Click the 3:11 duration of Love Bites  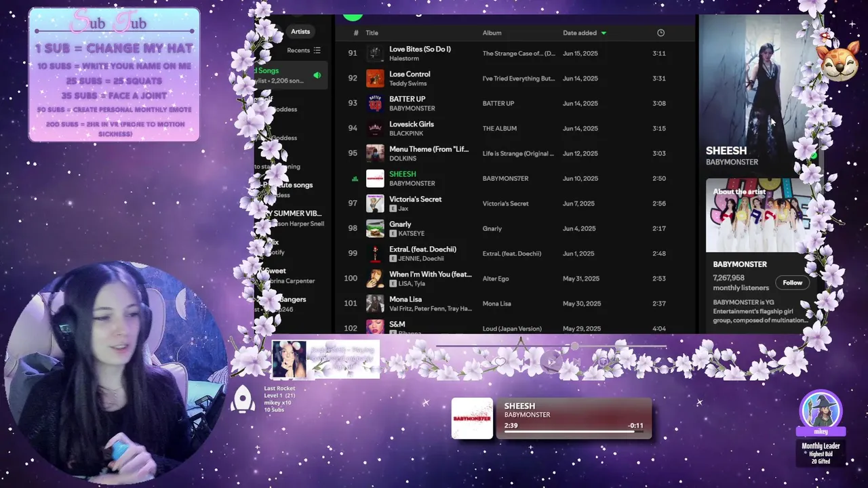pos(658,54)
